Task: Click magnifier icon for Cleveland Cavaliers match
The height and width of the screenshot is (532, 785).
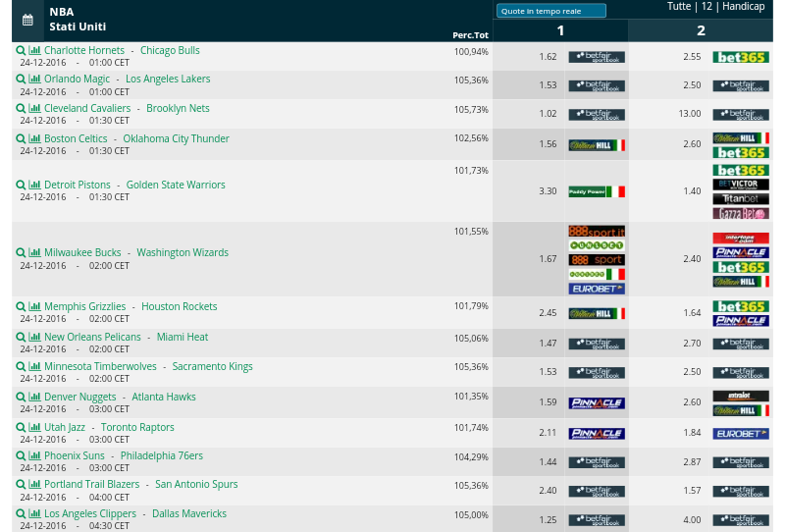Action: (21, 109)
